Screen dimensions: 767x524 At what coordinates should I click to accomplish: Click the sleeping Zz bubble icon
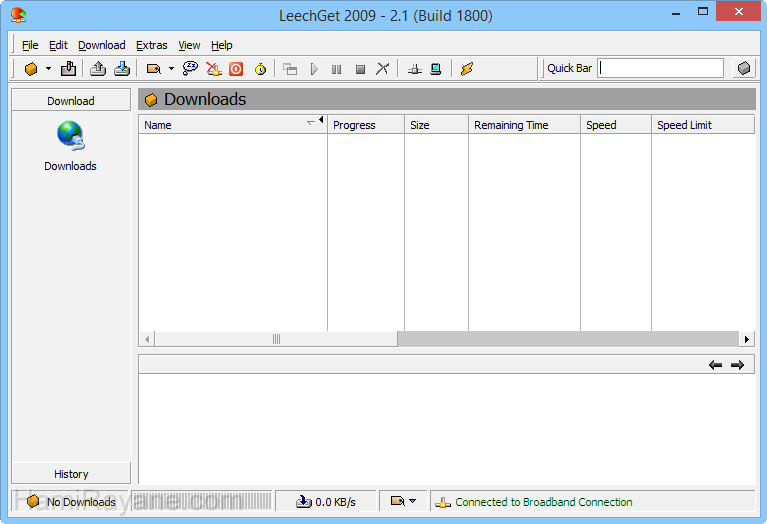click(x=190, y=68)
